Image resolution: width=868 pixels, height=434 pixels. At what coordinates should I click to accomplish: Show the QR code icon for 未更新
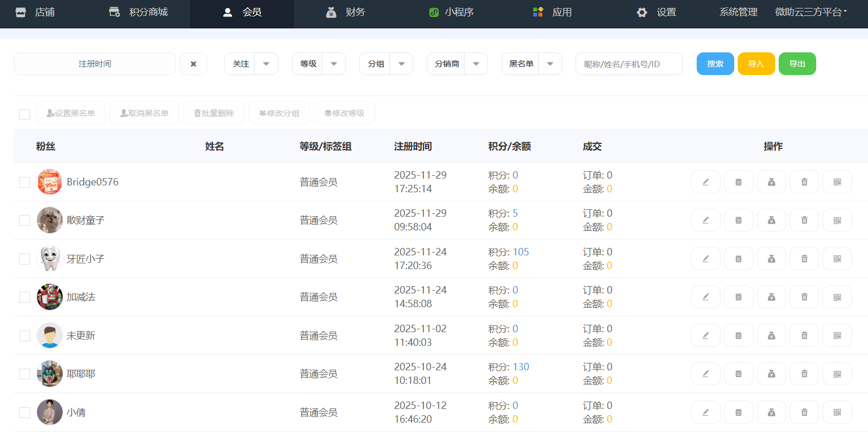(837, 336)
